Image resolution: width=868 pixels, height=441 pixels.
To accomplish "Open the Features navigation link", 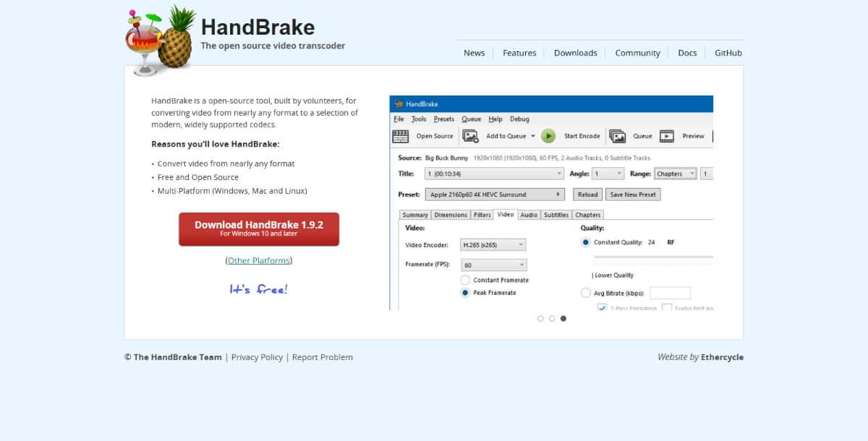I will click(x=519, y=53).
